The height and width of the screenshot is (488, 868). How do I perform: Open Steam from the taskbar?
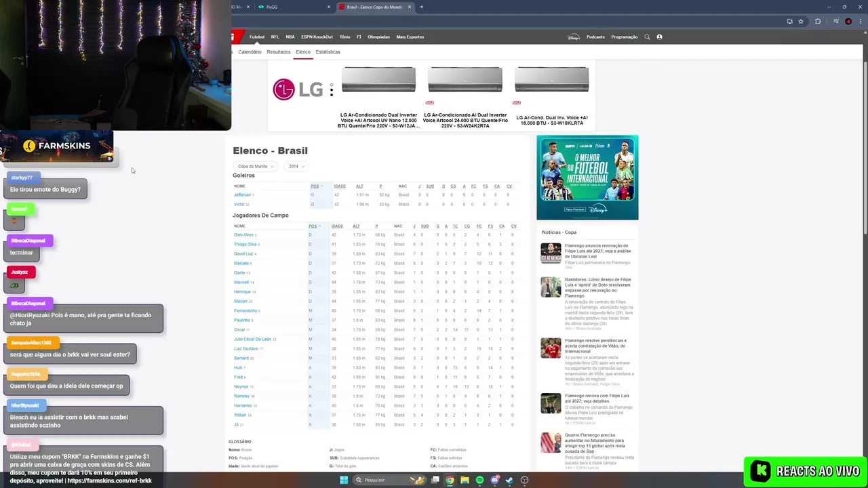pos(509,480)
